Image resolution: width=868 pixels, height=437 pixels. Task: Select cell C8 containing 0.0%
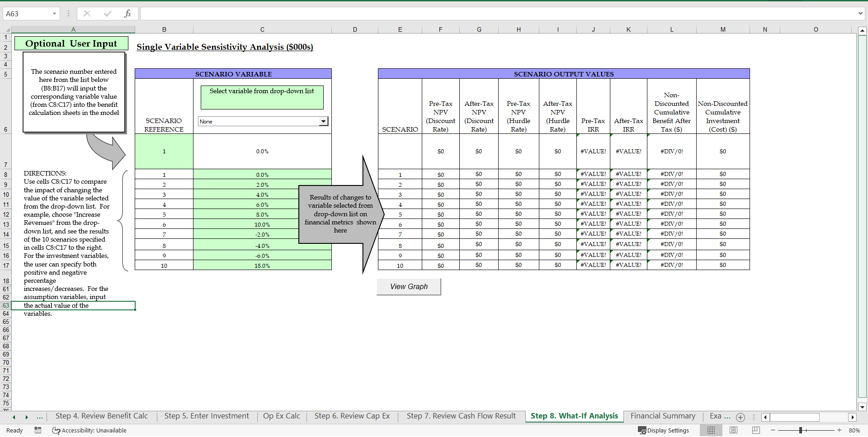pyautogui.click(x=262, y=175)
